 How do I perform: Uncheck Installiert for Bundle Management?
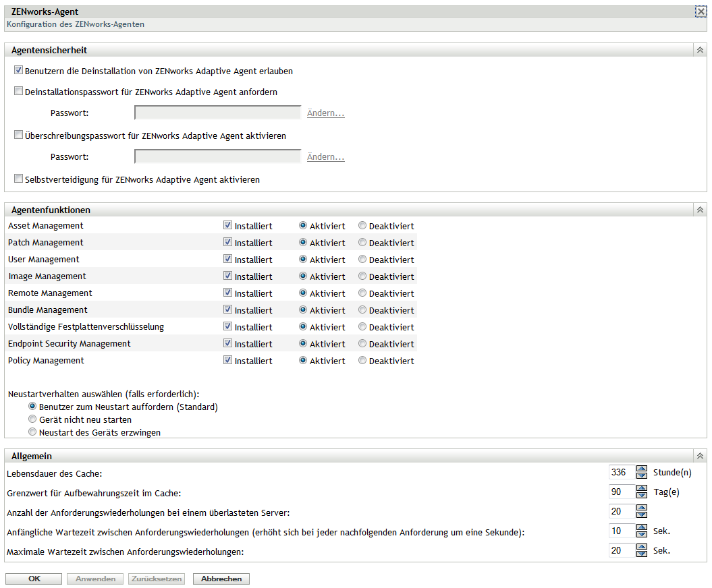pos(227,310)
